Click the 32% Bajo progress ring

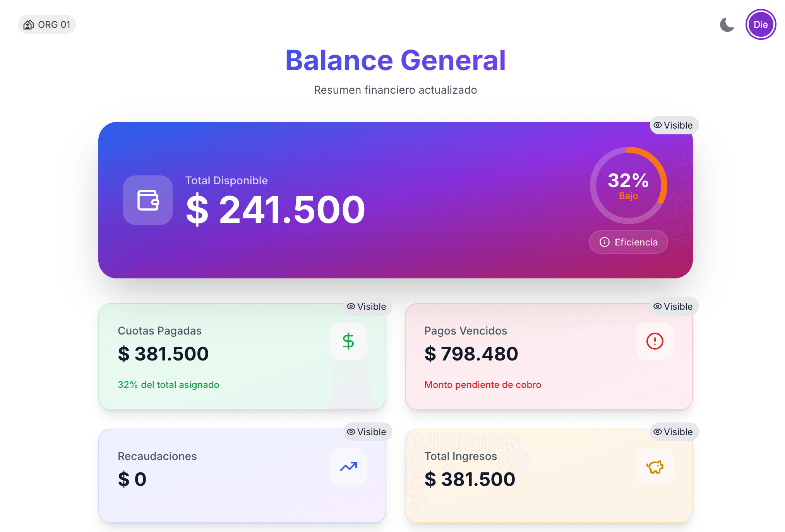coord(628,185)
